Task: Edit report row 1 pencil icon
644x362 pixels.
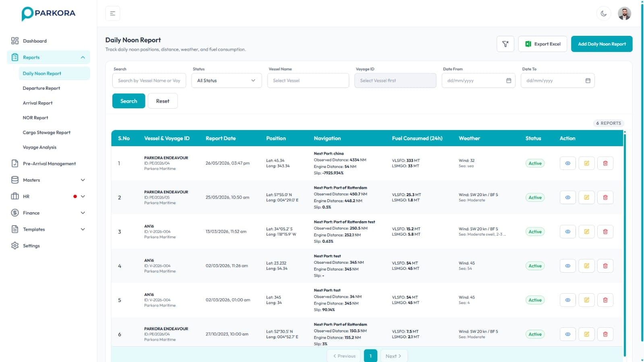Action: pyautogui.click(x=586, y=163)
